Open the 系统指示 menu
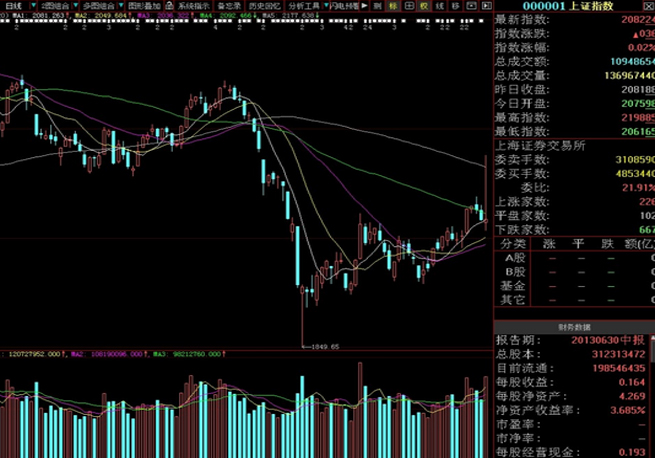 tap(192, 6)
